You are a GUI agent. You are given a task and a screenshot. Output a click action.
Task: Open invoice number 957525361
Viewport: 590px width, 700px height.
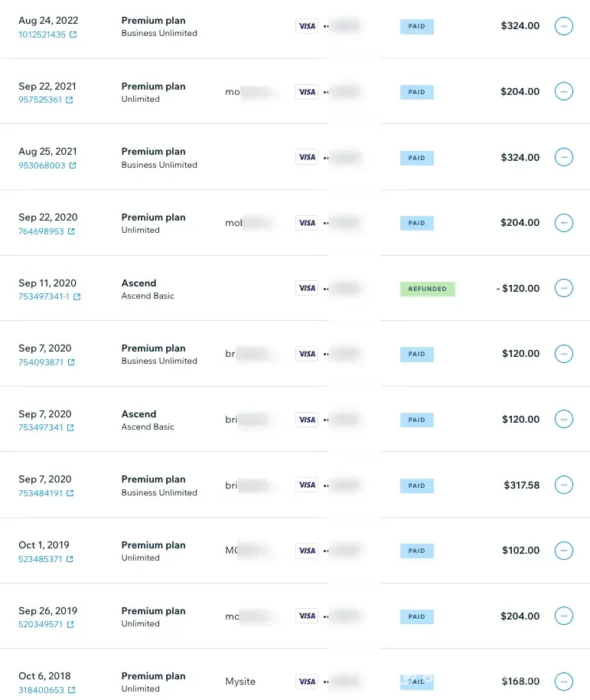[x=40, y=100]
